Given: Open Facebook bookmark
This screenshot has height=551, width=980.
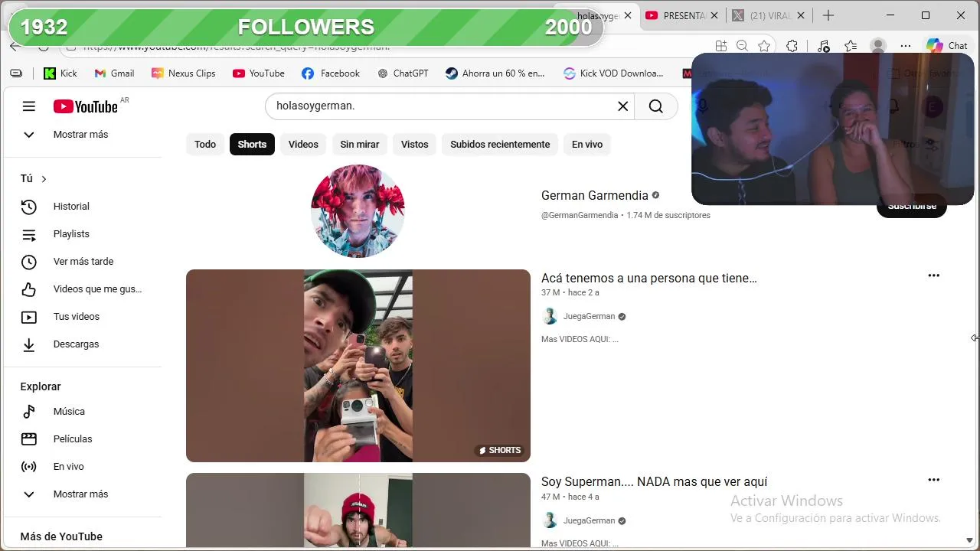Looking at the screenshot, I should [331, 73].
